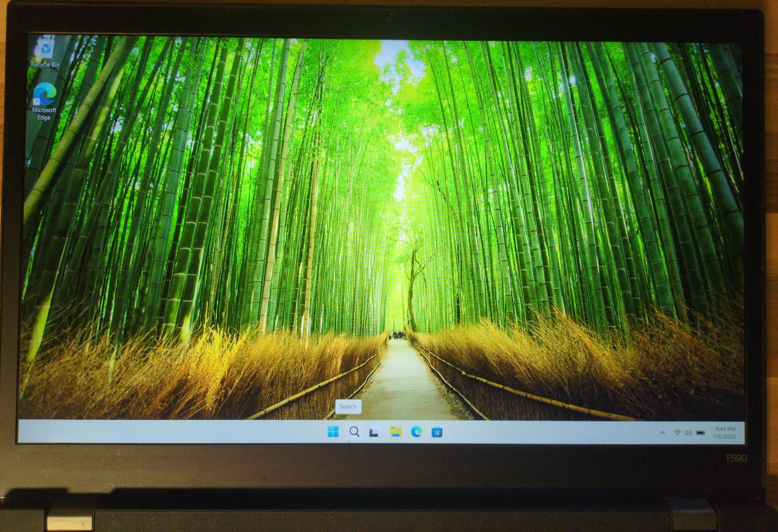Select the Microsoft Edge desktop shortcut

click(x=44, y=102)
